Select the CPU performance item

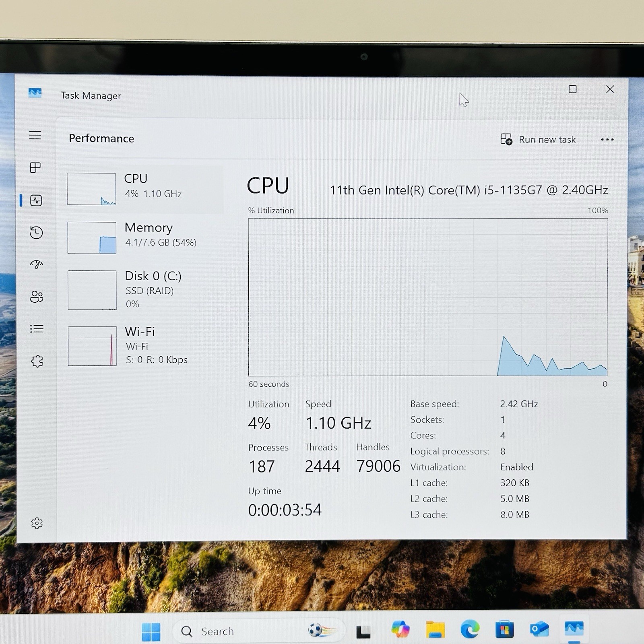point(141,189)
